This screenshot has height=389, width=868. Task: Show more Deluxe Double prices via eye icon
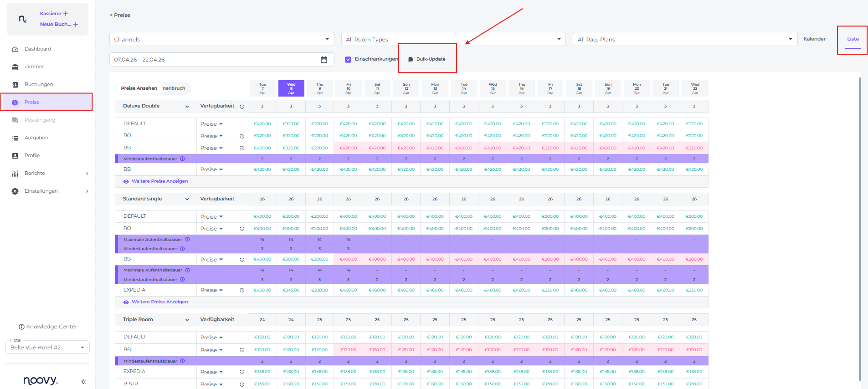tap(126, 181)
